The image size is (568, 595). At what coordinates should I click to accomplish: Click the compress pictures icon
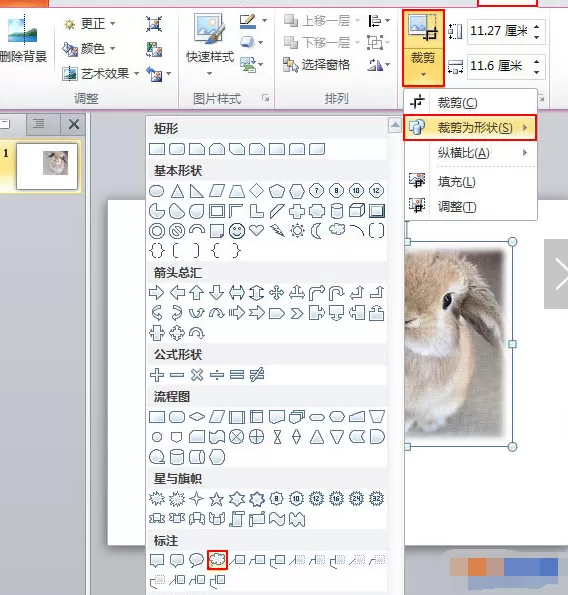[154, 24]
